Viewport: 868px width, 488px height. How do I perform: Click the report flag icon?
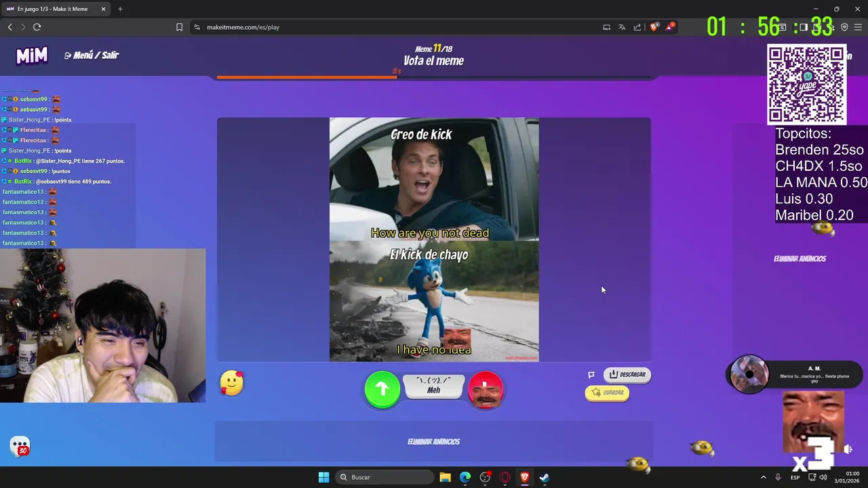[591, 375]
